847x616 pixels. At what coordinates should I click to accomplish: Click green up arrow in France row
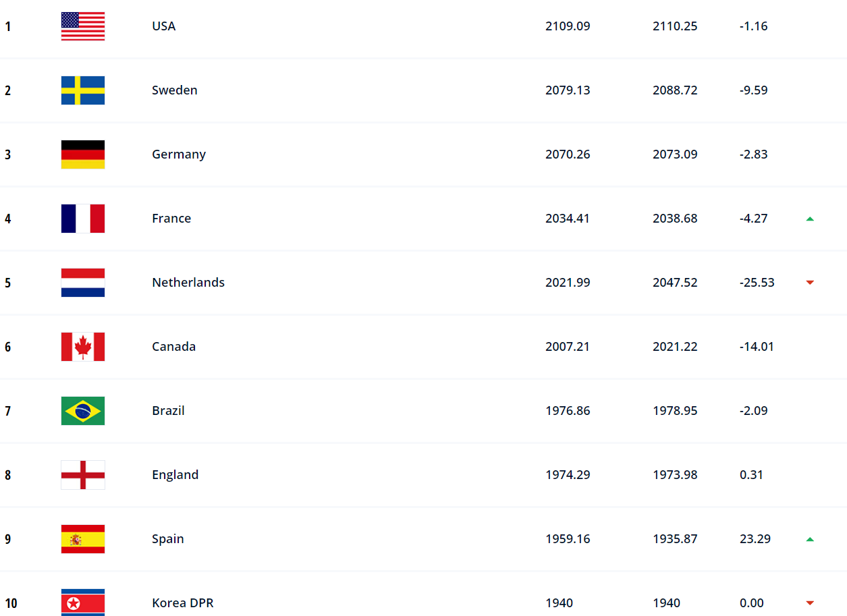click(810, 219)
